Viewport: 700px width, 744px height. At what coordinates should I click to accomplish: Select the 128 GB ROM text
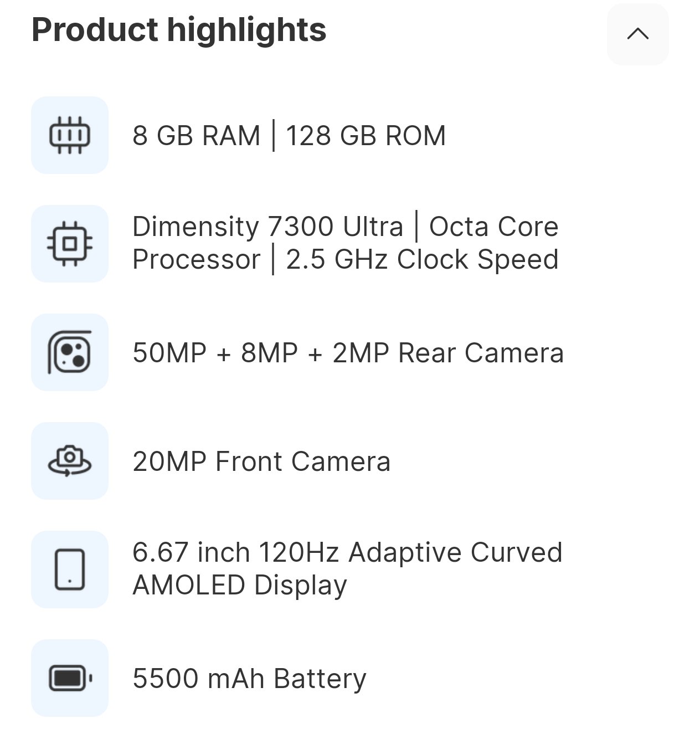tap(366, 136)
